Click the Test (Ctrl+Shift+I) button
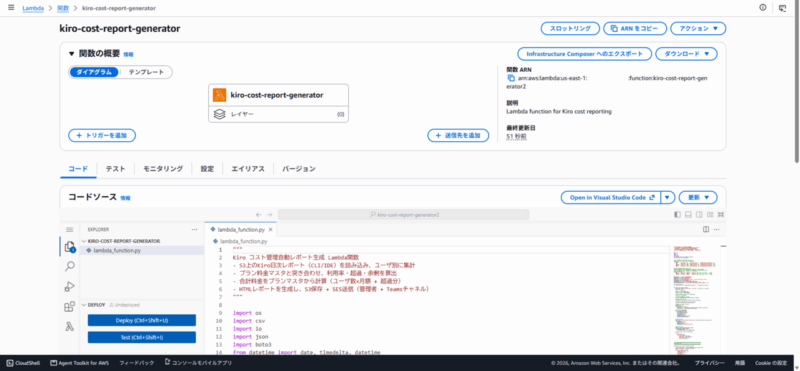Image resolution: width=800 pixels, height=371 pixels. coord(142,337)
